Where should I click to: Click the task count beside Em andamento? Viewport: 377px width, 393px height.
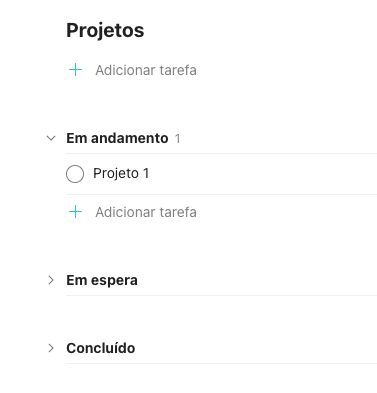178,138
